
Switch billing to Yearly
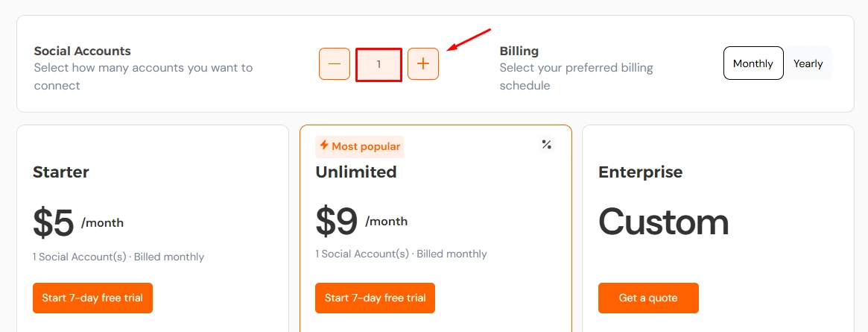[808, 63]
